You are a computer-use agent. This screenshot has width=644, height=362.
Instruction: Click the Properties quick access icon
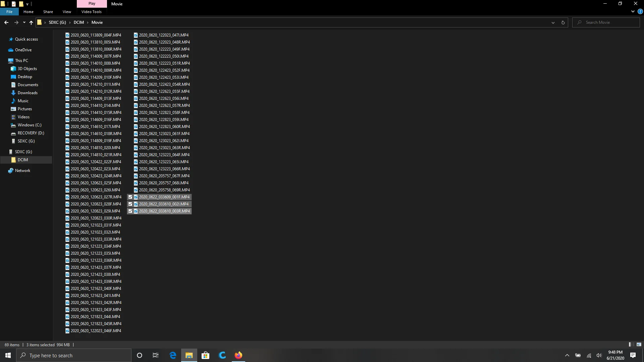click(x=14, y=4)
